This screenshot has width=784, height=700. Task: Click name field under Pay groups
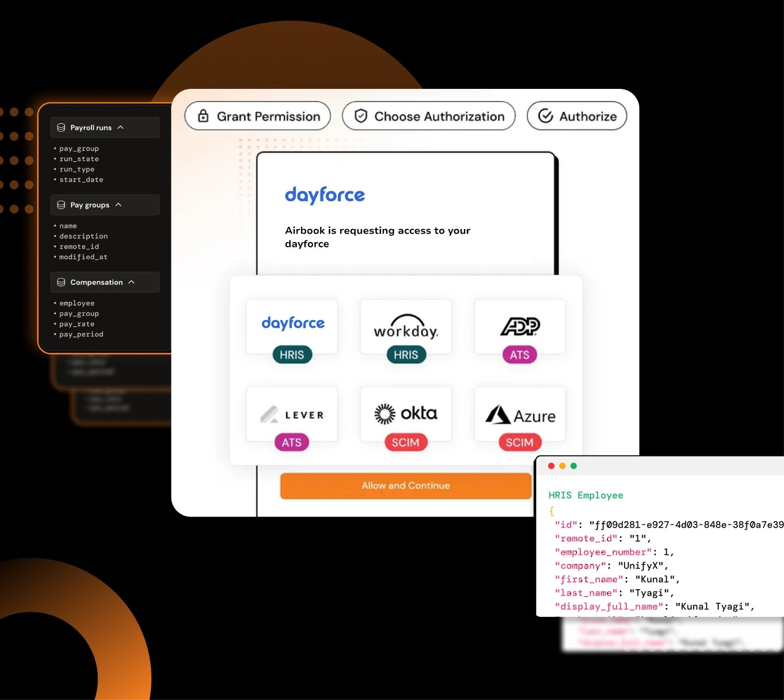pyautogui.click(x=68, y=226)
